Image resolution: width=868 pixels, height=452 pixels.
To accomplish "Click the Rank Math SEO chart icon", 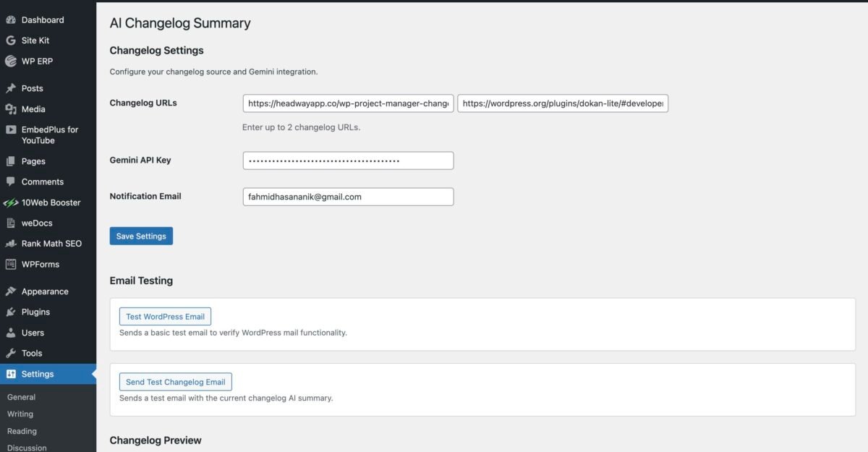I will pyautogui.click(x=11, y=244).
